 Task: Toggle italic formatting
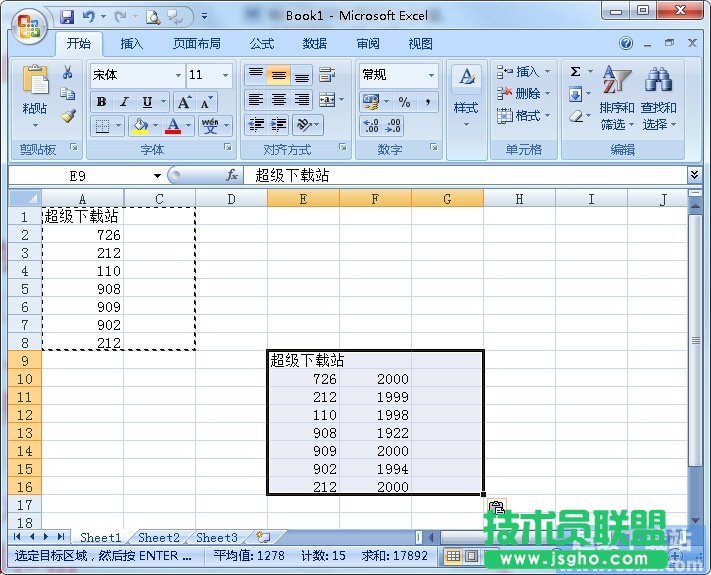[124, 102]
